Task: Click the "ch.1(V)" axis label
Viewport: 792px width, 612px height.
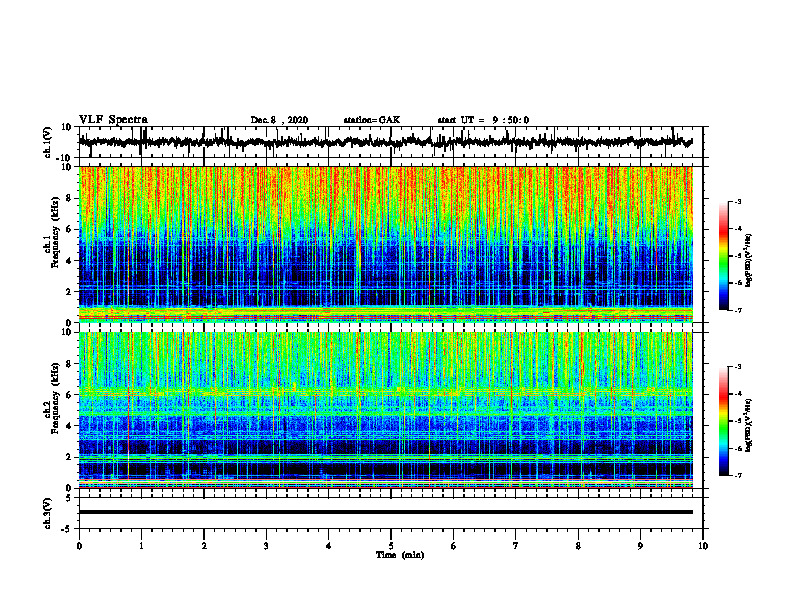Action: 47,142
